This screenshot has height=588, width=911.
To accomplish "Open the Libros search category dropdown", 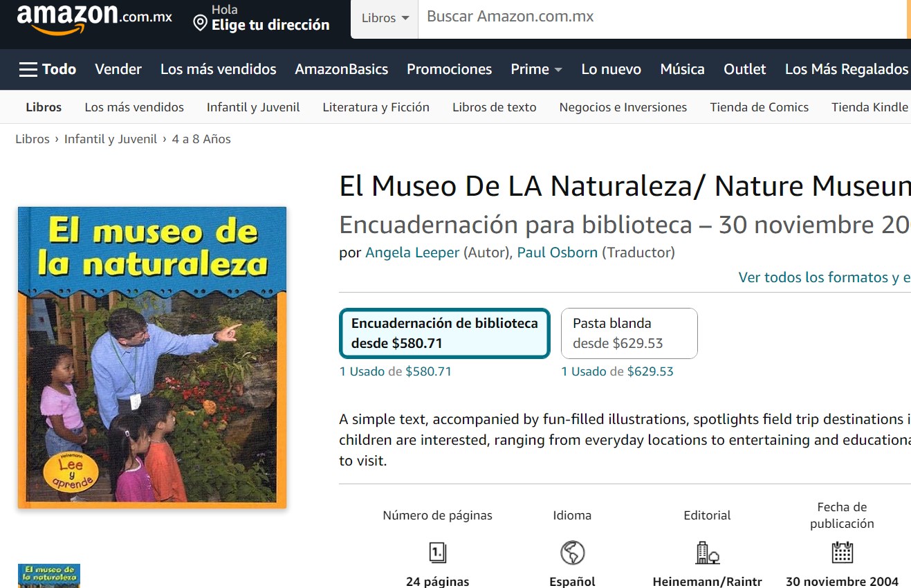I will point(385,18).
